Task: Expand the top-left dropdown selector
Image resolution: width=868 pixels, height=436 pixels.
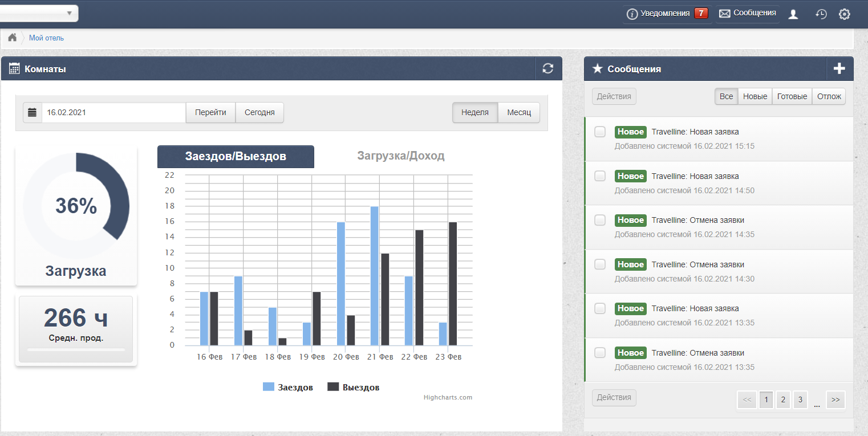Action: point(38,13)
